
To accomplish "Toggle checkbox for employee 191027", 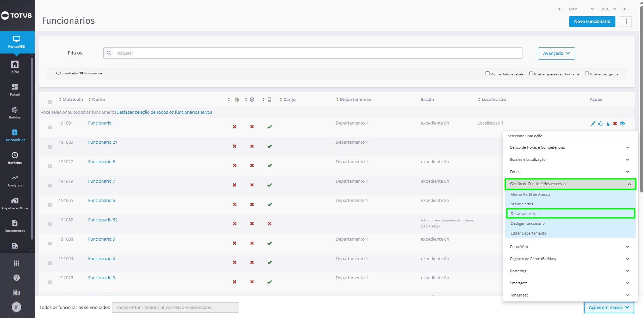I will click(x=50, y=166).
